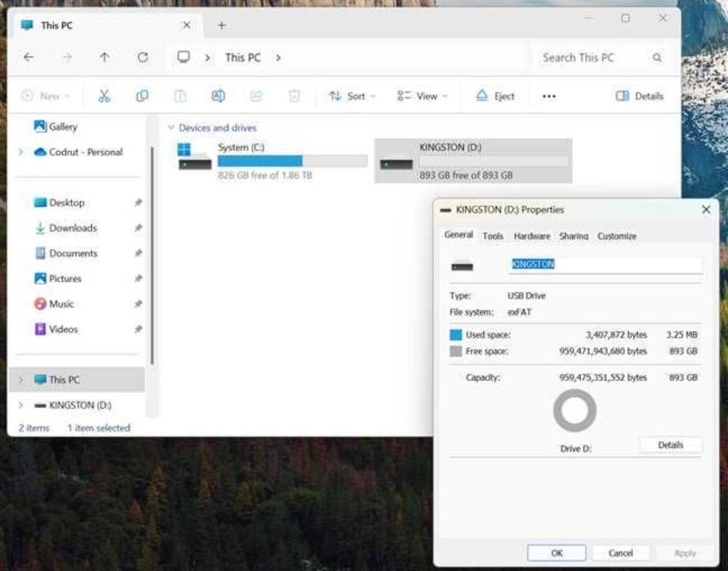Switch to the Hardware tab
The height and width of the screenshot is (571, 728).
(x=531, y=236)
